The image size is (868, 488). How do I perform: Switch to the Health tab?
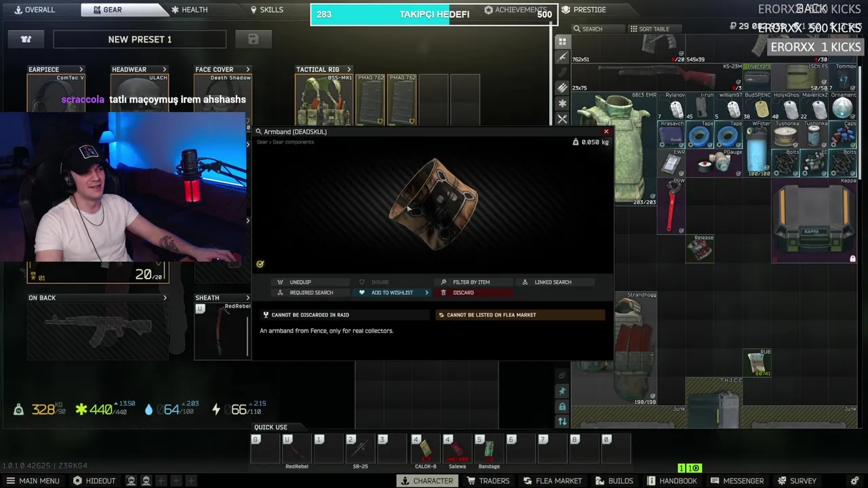point(190,9)
